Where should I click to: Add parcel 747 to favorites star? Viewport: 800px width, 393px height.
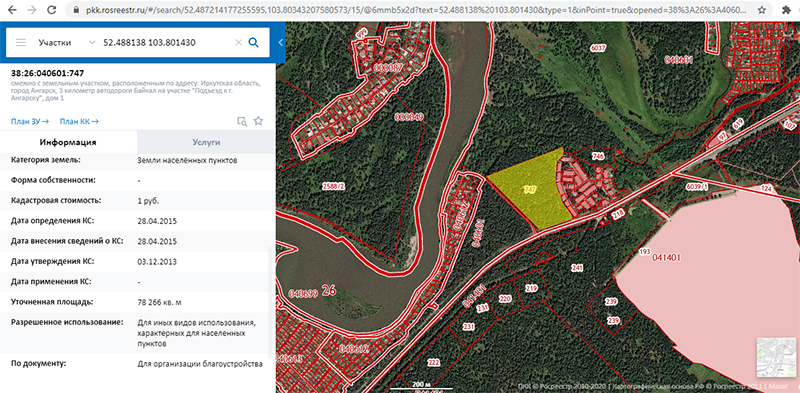pos(259,121)
